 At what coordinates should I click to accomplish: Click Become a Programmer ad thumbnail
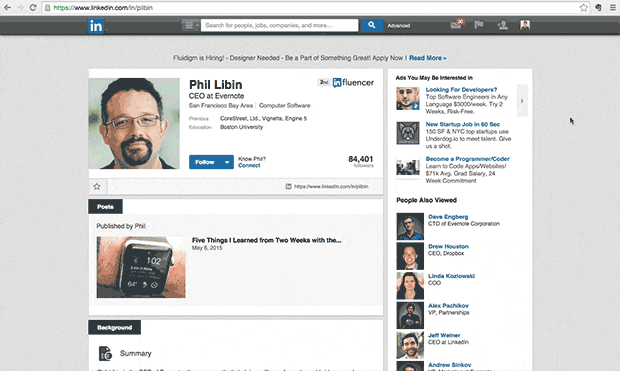pyautogui.click(x=408, y=167)
